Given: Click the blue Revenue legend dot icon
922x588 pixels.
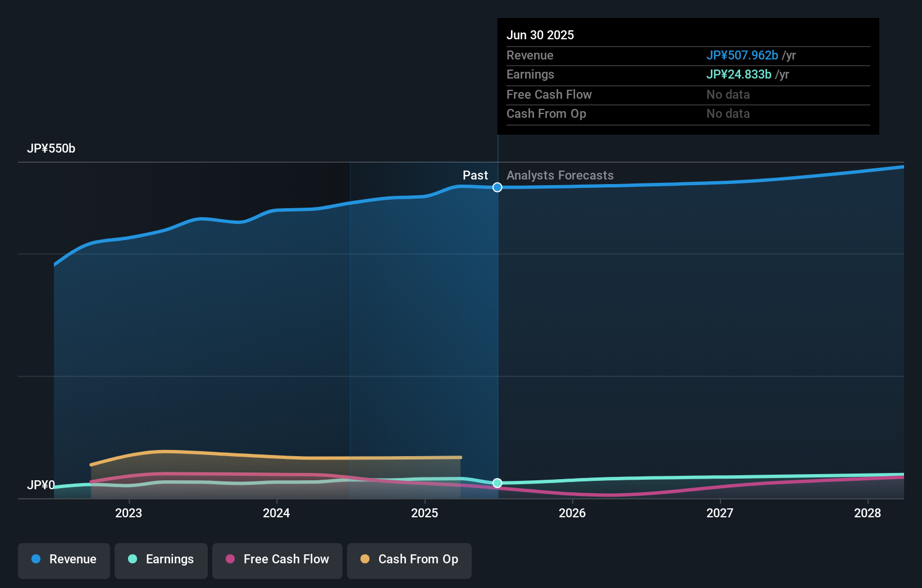Looking at the screenshot, I should tap(36, 560).
